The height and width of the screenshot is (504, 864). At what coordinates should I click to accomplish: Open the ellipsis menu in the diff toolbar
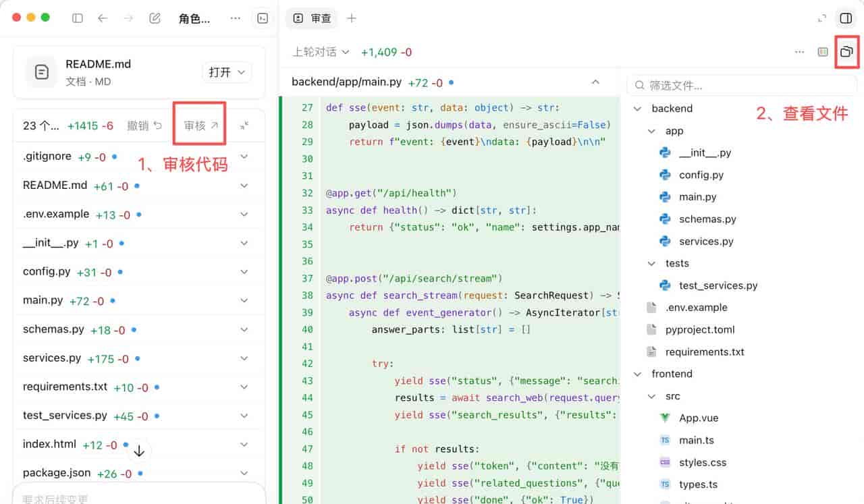point(800,52)
